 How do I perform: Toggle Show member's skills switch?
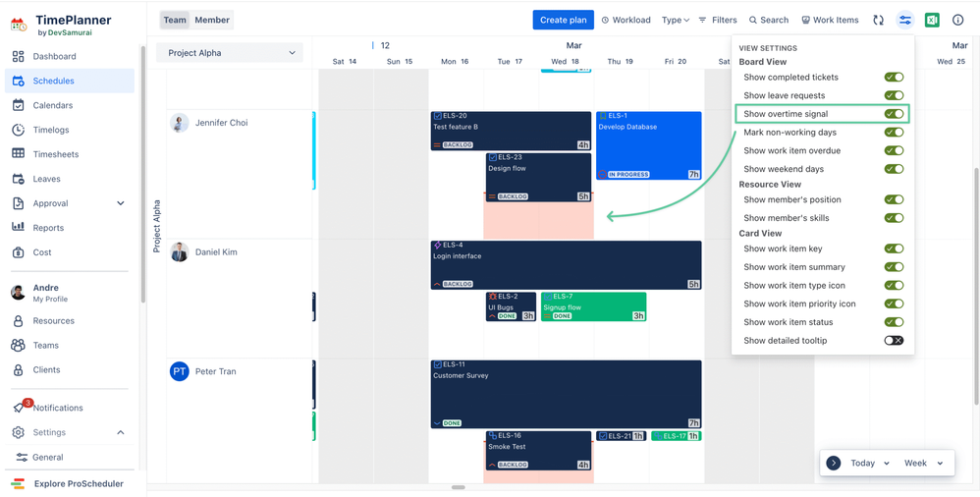[x=894, y=218]
